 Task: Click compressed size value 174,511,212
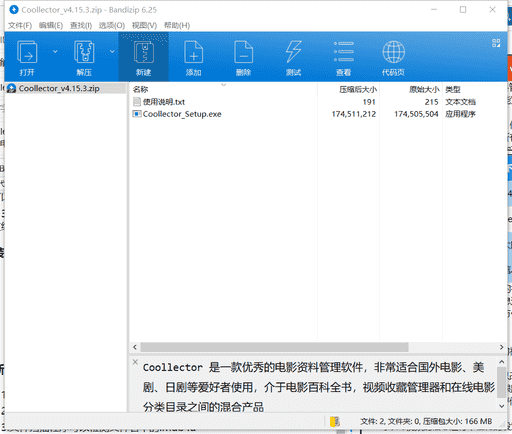tap(354, 114)
